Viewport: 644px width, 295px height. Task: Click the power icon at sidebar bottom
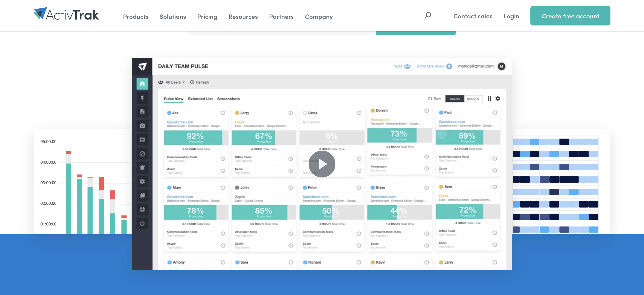click(x=142, y=223)
